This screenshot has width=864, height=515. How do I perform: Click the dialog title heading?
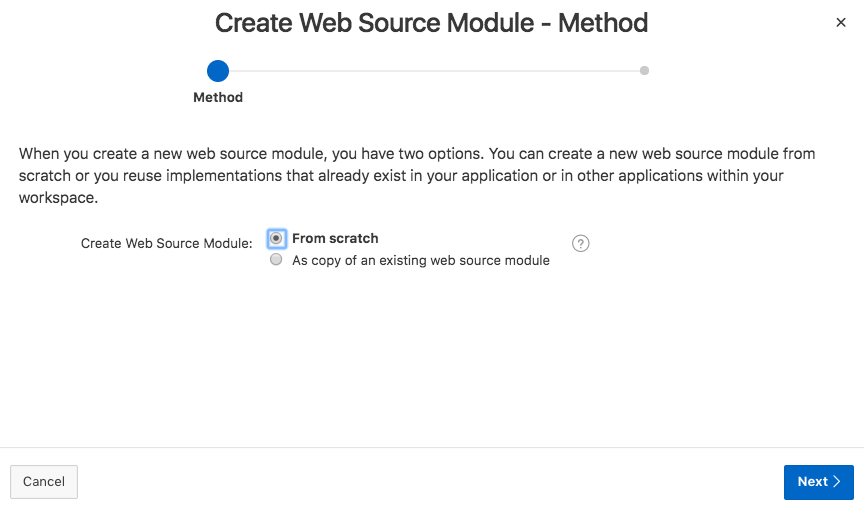(x=431, y=22)
